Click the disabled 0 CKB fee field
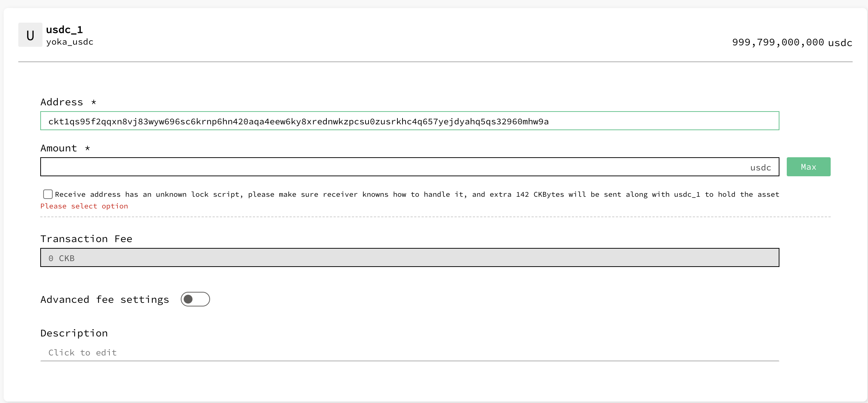Screen dimensions: 868x403 coord(409,258)
